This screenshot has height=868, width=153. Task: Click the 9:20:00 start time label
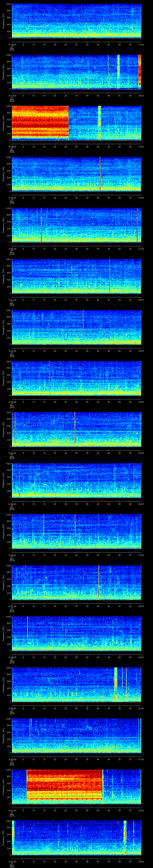coord(12,249)
